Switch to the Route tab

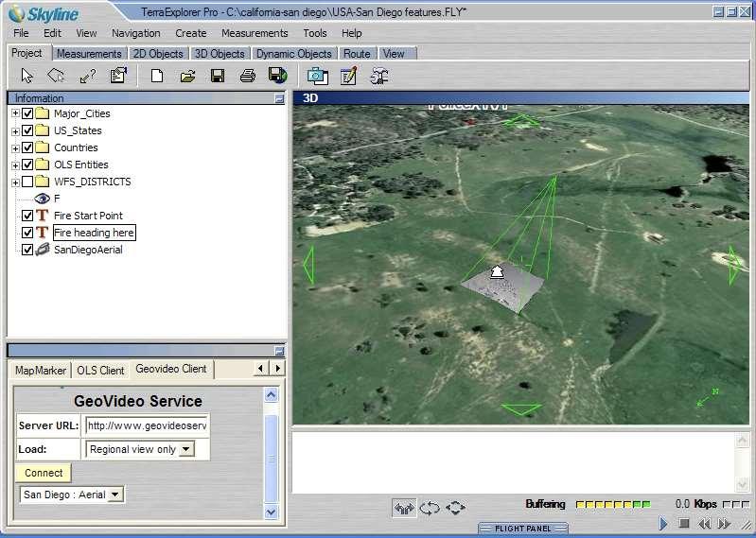(x=357, y=54)
